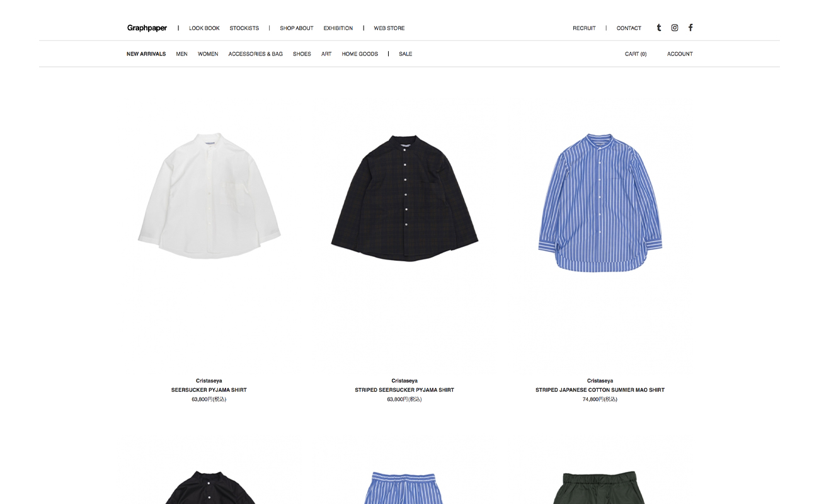Open the EXHIBITION page
This screenshot has width=819, height=504.
(338, 28)
